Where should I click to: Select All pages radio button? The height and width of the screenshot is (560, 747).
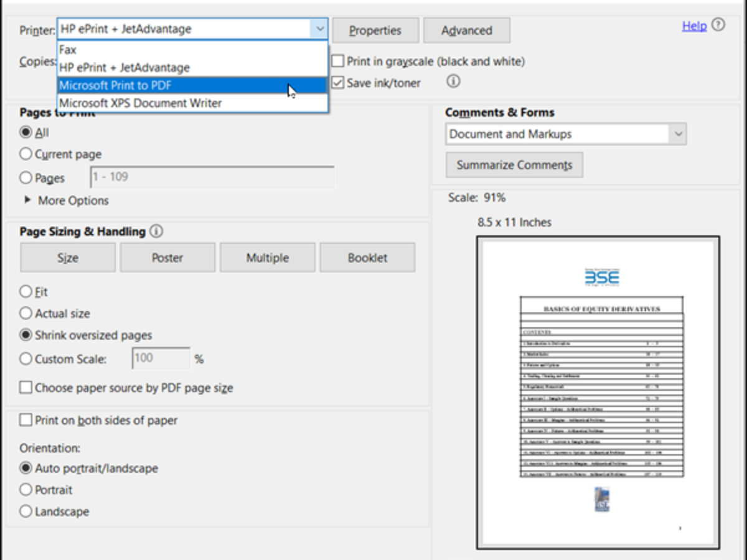click(26, 133)
